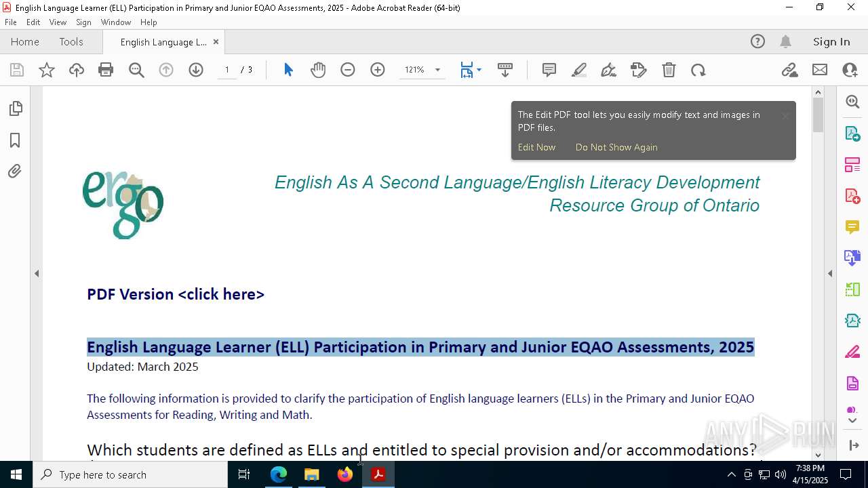Open the Comment tool in right pane
The width and height of the screenshot is (868, 488).
click(852, 227)
